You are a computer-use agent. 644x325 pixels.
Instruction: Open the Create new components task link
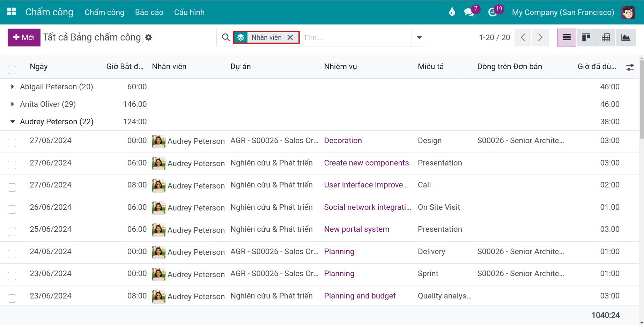pos(366,163)
